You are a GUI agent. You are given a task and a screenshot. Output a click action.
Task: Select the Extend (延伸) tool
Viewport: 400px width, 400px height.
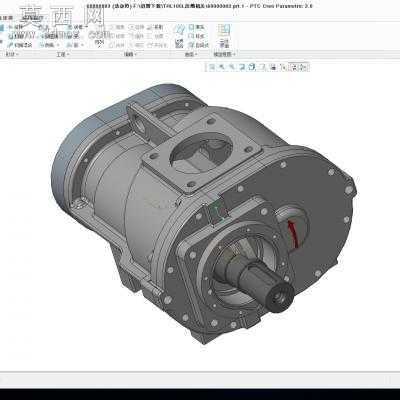[x=137, y=27]
